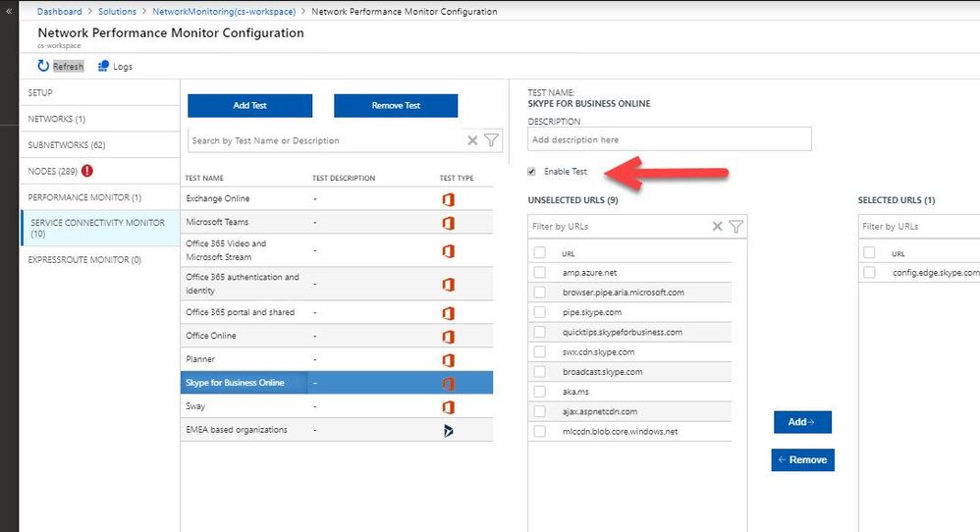This screenshot has width=980, height=532.
Task: Click the Add arrow button
Action: tap(802, 422)
